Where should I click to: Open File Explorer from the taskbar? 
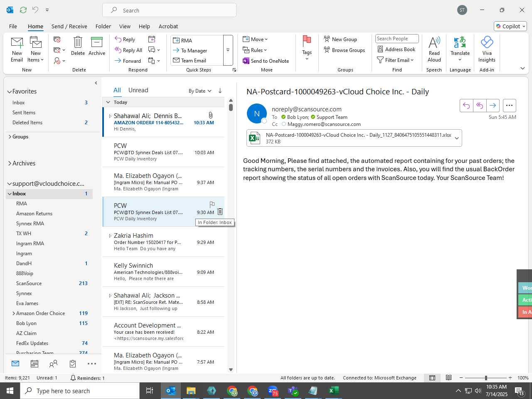pyautogui.click(x=191, y=391)
